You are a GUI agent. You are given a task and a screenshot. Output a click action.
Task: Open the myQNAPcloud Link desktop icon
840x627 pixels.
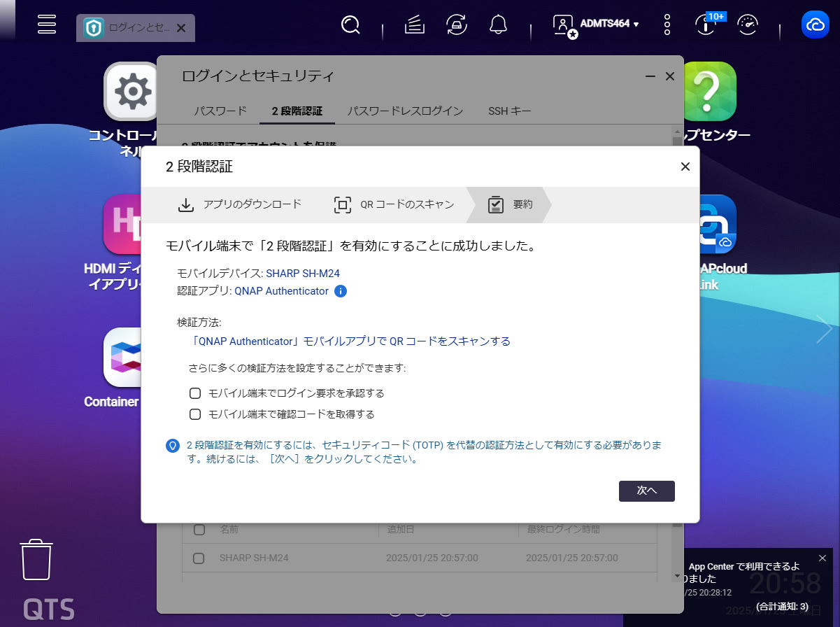[x=718, y=224]
